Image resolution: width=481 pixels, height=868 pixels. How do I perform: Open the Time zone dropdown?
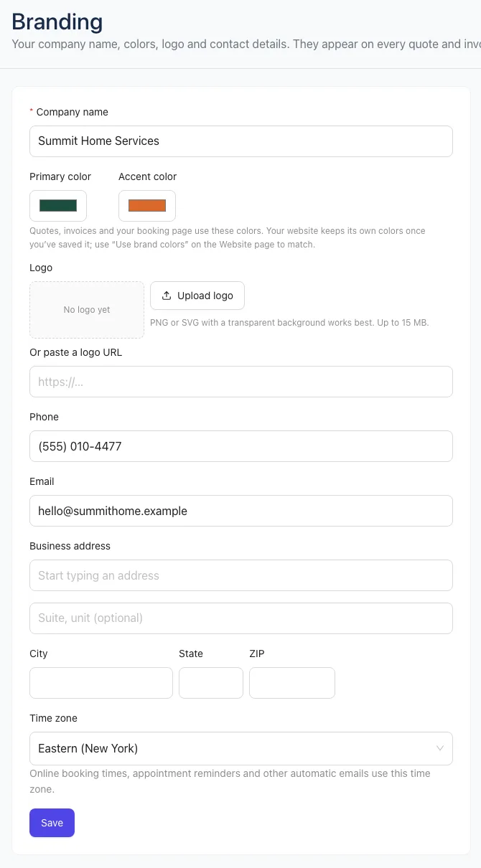[240, 748]
